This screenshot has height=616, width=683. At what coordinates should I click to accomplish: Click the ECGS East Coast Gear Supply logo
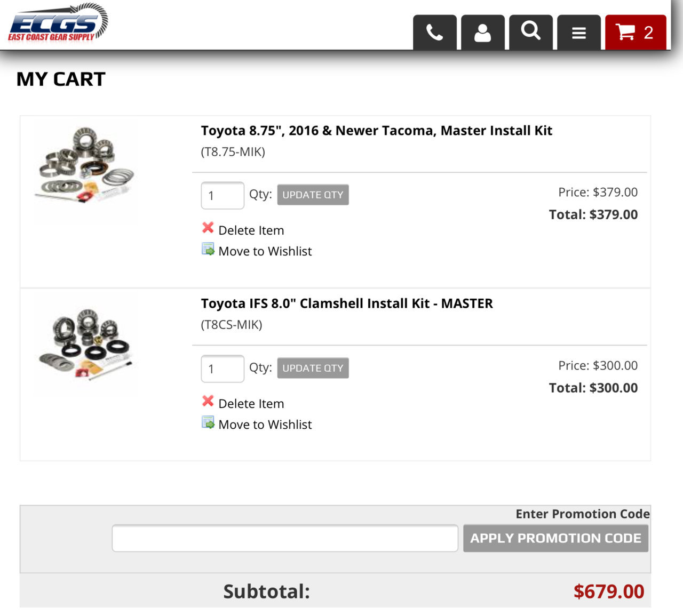click(58, 22)
